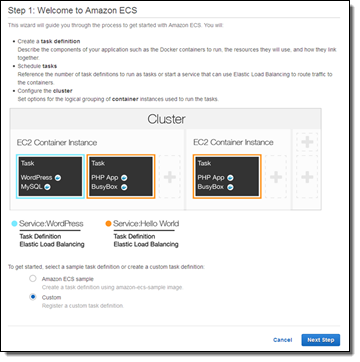Click the orange Service:Hello World legend dot
This screenshot has width=360, height=362.
point(108,224)
